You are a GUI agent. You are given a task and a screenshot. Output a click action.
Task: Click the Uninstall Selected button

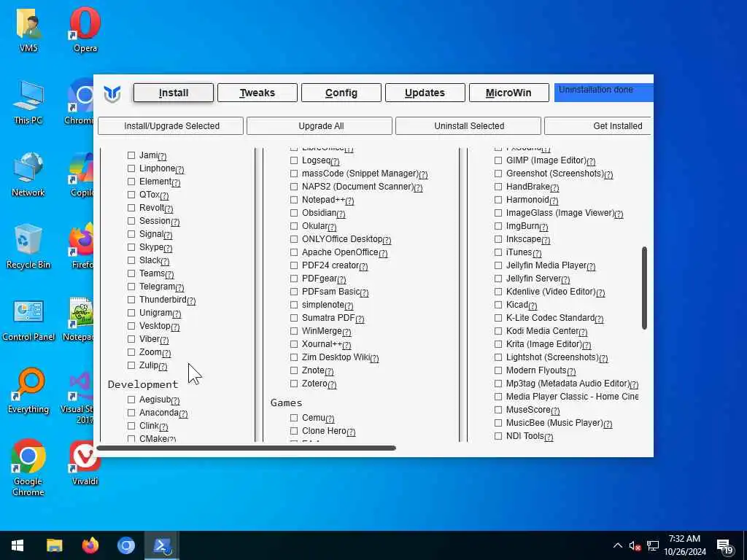click(468, 126)
